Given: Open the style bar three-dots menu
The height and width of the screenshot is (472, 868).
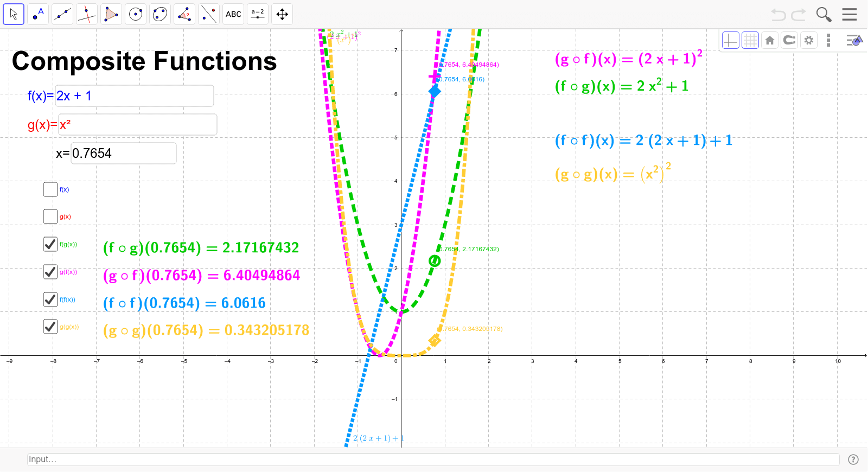Looking at the screenshot, I should (828, 40).
